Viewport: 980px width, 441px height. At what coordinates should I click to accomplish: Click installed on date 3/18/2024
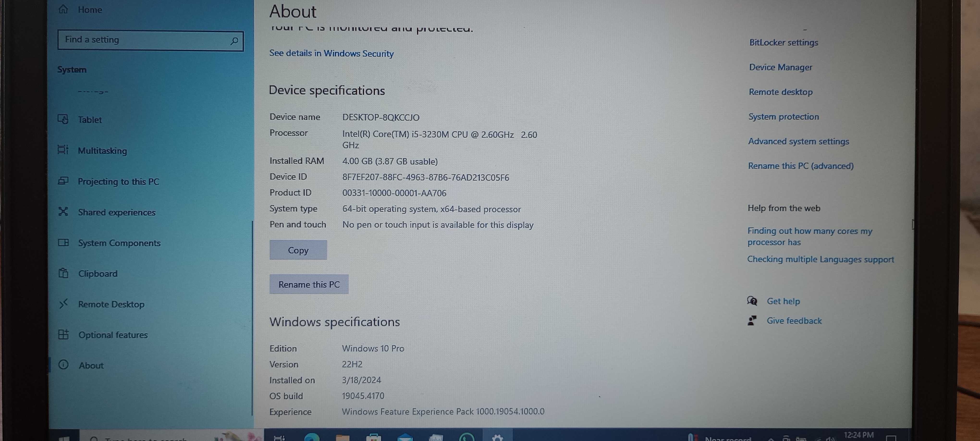point(361,380)
